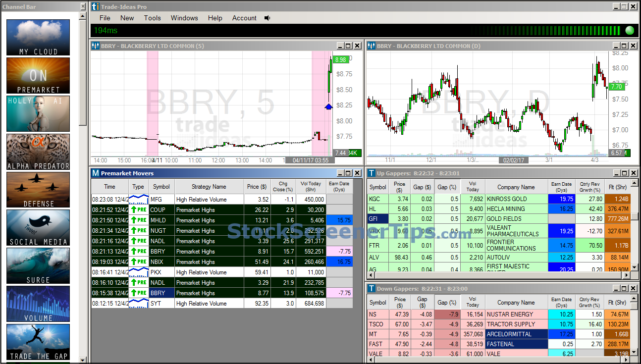The width and height of the screenshot is (641, 364).
Task: Sort Up Gappers by Company Name header
Action: pos(516,187)
